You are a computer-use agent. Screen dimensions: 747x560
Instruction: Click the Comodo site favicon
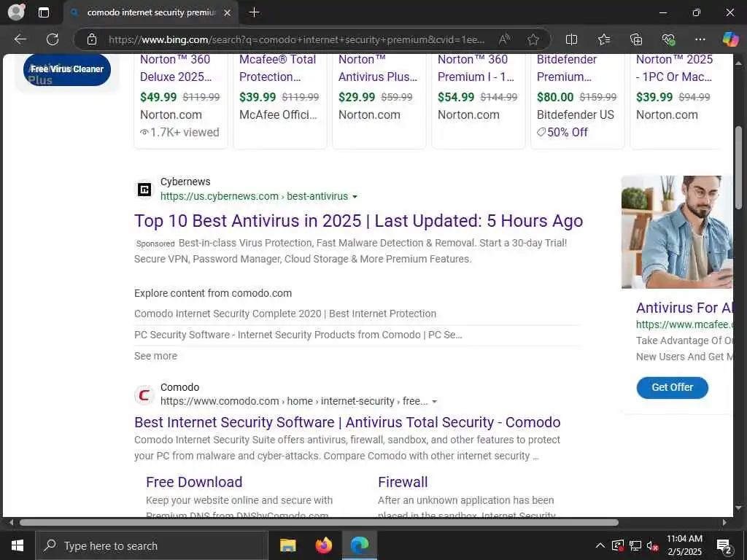144,394
